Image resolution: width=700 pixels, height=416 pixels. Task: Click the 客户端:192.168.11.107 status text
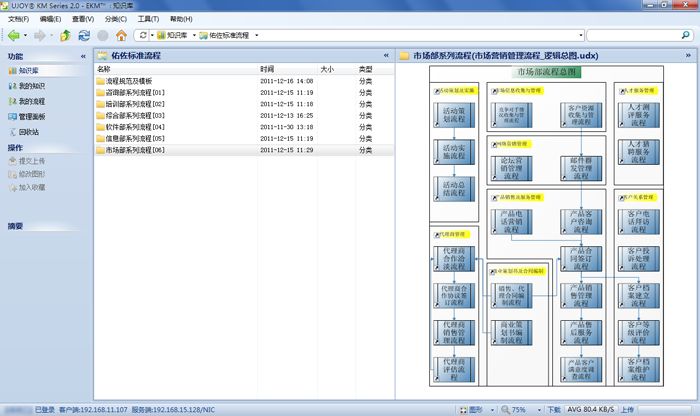point(93,409)
